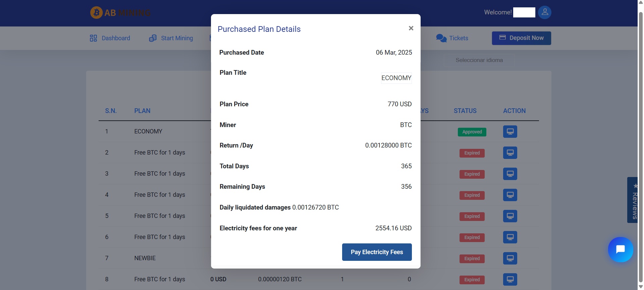
Task: Click the AB Mining bitcoin logo
Action: pyautogui.click(x=97, y=13)
